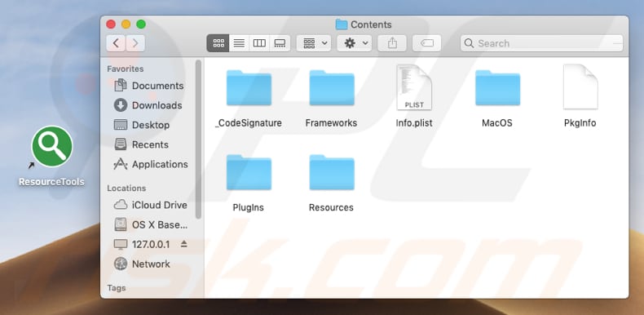
Task: Zoom the Contents window with green button
Action: 141,24
